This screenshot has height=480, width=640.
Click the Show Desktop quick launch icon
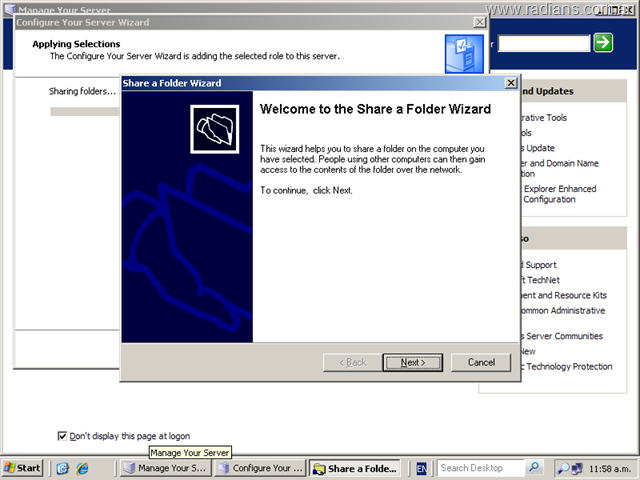(x=63, y=468)
